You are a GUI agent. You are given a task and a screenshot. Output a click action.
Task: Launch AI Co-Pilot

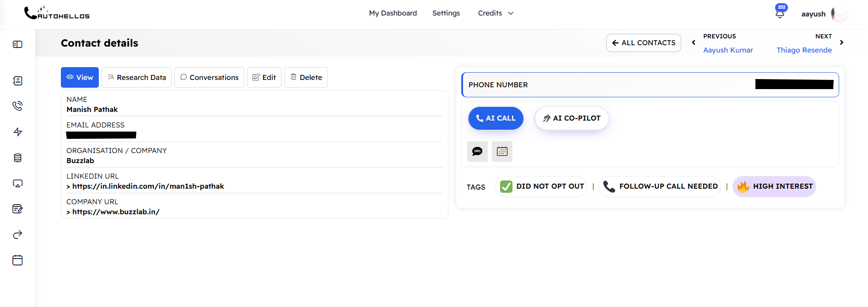pos(571,118)
